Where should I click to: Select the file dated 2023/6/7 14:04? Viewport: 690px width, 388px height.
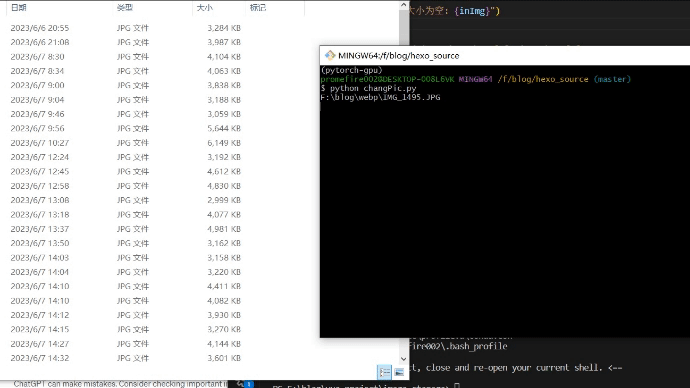[40, 272]
